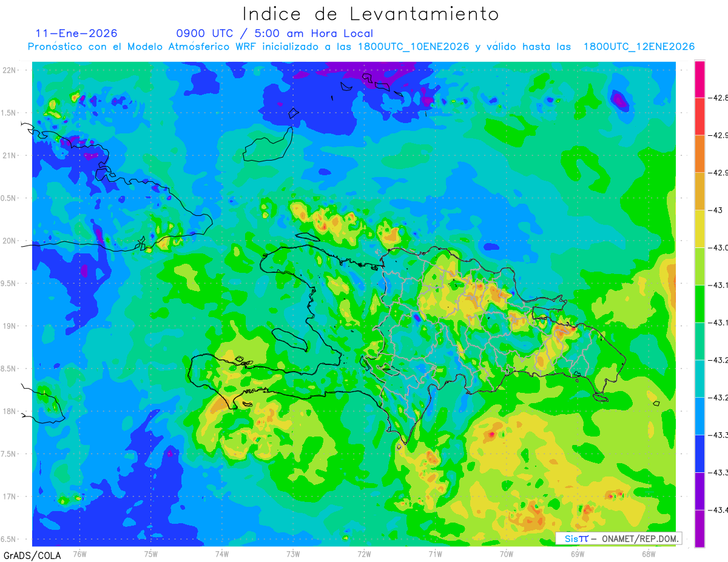Image resolution: width=728 pixels, height=562 pixels.
Task: Select the yellow swatch in the colorbar
Action: click(x=699, y=229)
